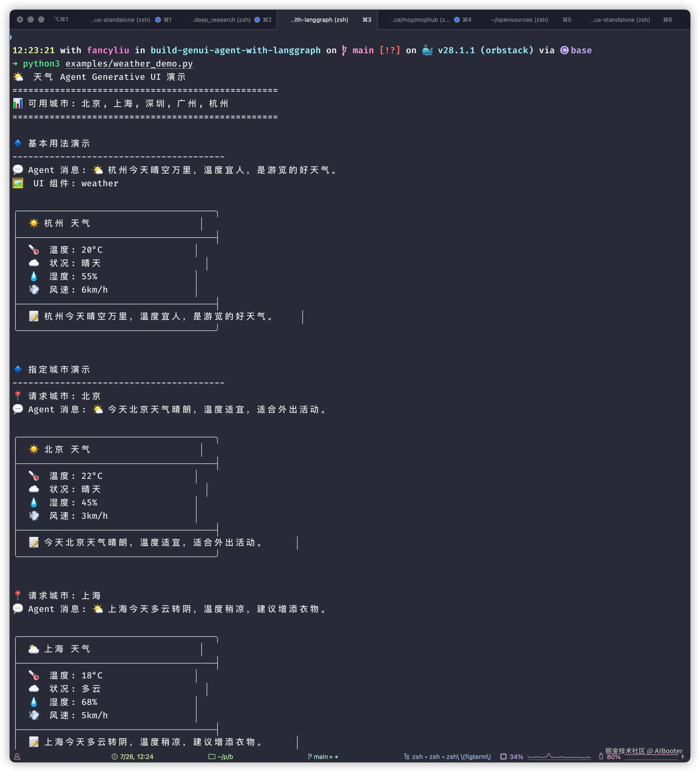This screenshot has height=772, width=700.
Task: Click the build-genui-agent-with-langgraph directory name
Action: pyautogui.click(x=235, y=50)
